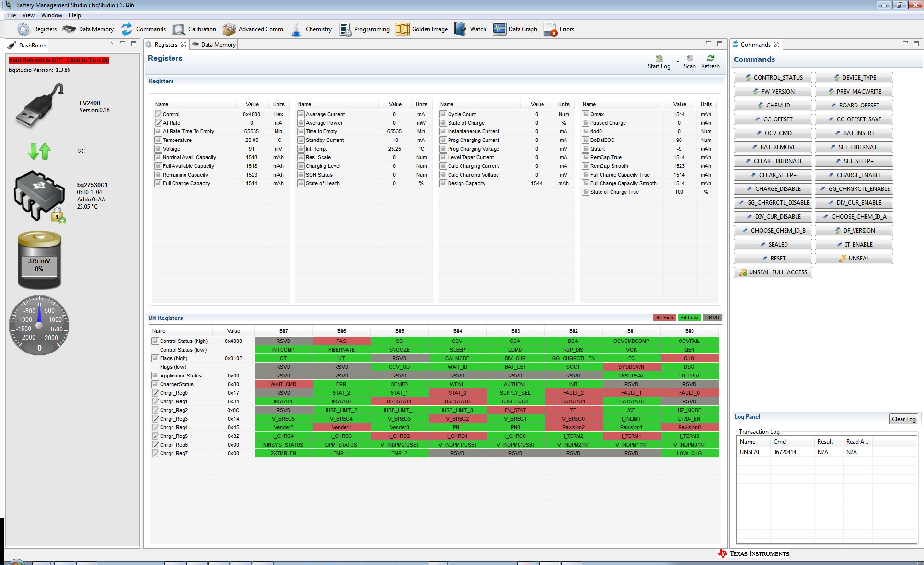Click the UNSEAL command button
924x565 pixels.
click(854, 259)
